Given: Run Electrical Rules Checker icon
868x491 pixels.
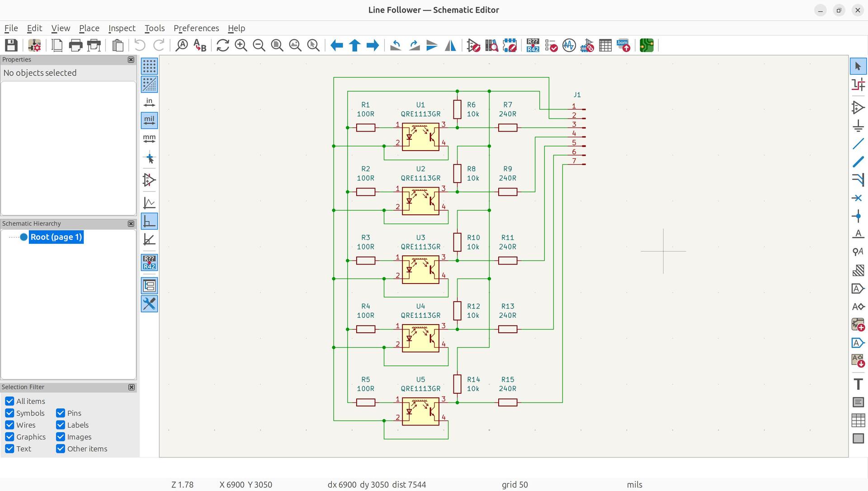Looking at the screenshot, I should point(551,45).
